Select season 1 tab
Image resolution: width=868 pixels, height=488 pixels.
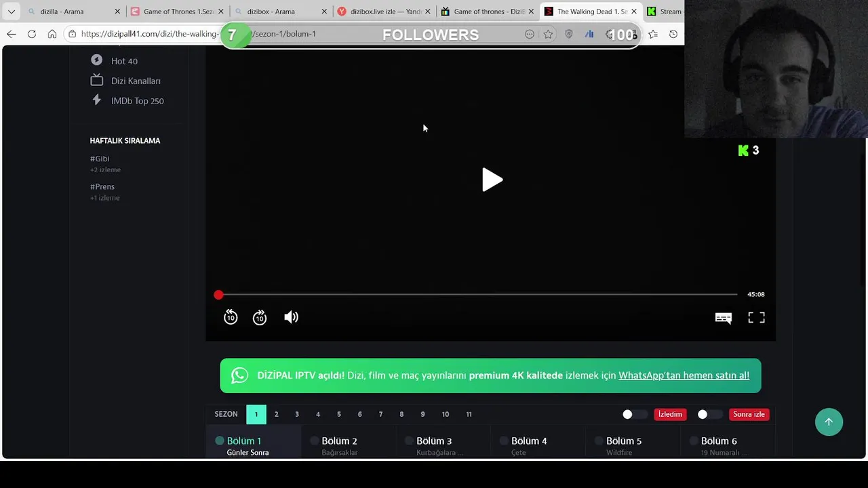coord(256,414)
